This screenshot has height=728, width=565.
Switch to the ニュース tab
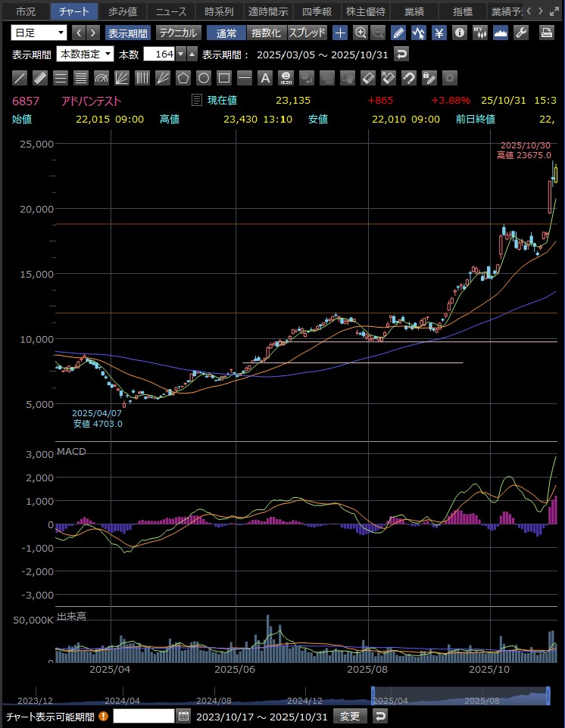(171, 11)
